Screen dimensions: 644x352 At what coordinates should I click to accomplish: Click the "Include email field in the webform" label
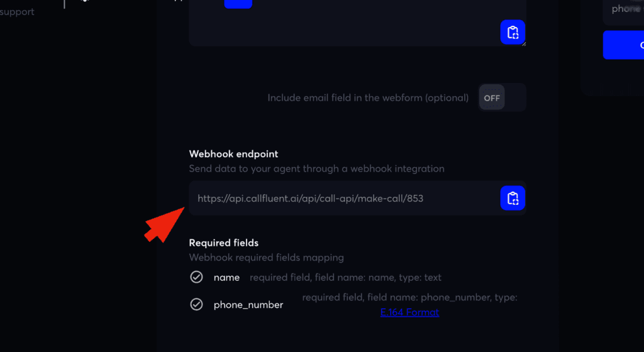coord(368,98)
